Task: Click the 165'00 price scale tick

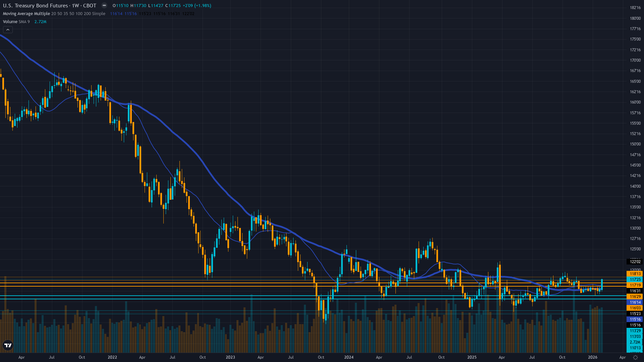Action: click(x=635, y=81)
